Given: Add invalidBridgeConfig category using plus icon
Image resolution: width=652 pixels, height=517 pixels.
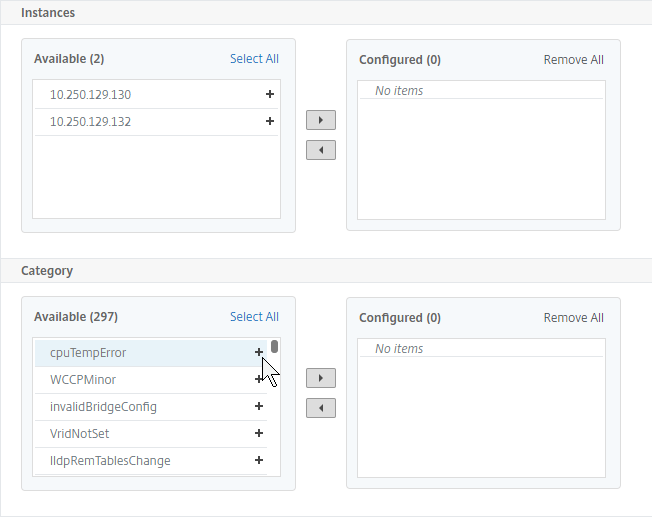Looking at the screenshot, I should (259, 406).
